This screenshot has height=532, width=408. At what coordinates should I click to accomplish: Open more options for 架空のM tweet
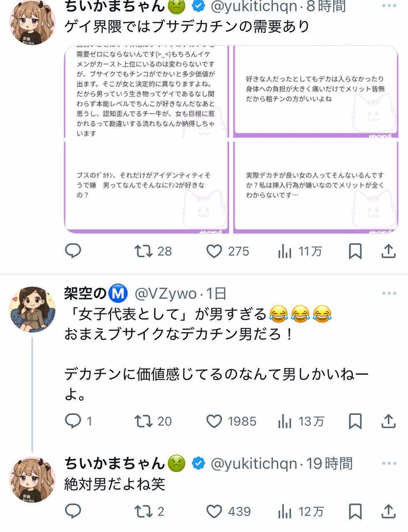(389, 293)
